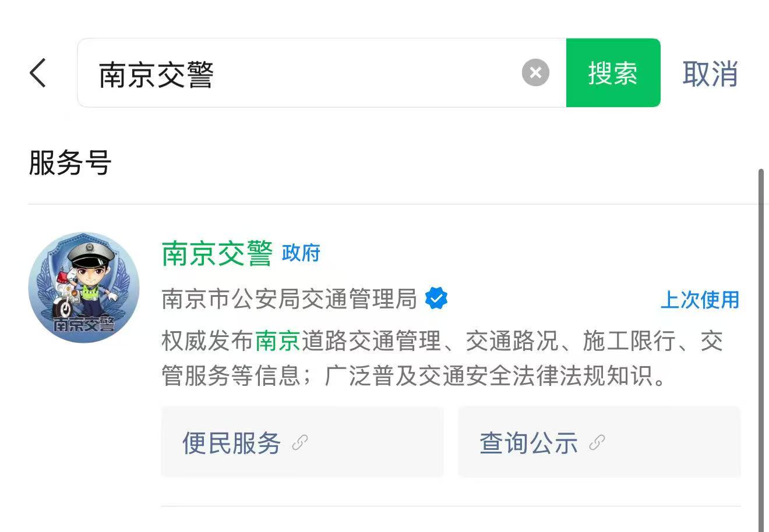Click the green 搜索 button
Screen dimensions: 769x532
(x=613, y=73)
